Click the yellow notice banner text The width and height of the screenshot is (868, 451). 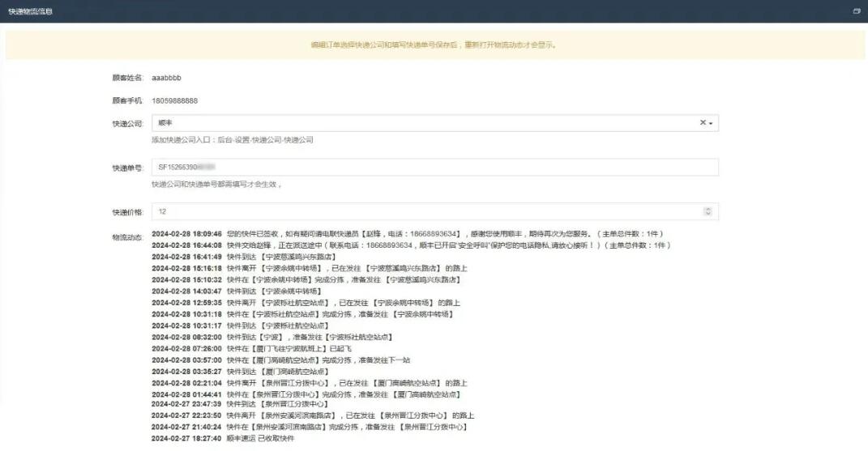coord(434,45)
